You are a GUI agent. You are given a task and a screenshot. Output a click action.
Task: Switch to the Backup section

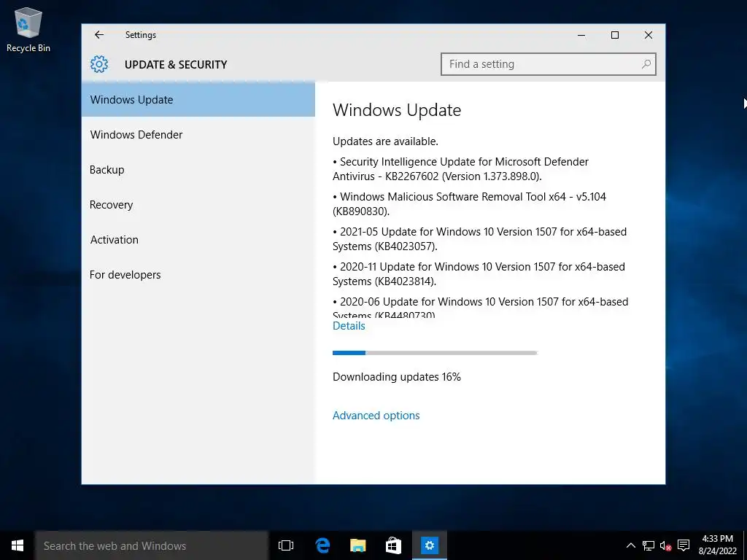[x=198, y=169]
